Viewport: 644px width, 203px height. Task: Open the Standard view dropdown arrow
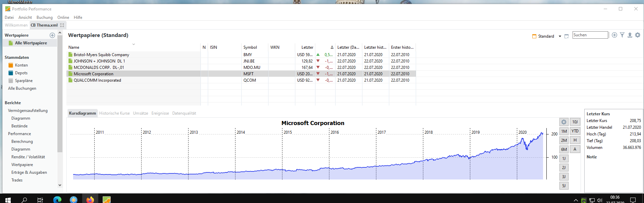[x=560, y=36]
